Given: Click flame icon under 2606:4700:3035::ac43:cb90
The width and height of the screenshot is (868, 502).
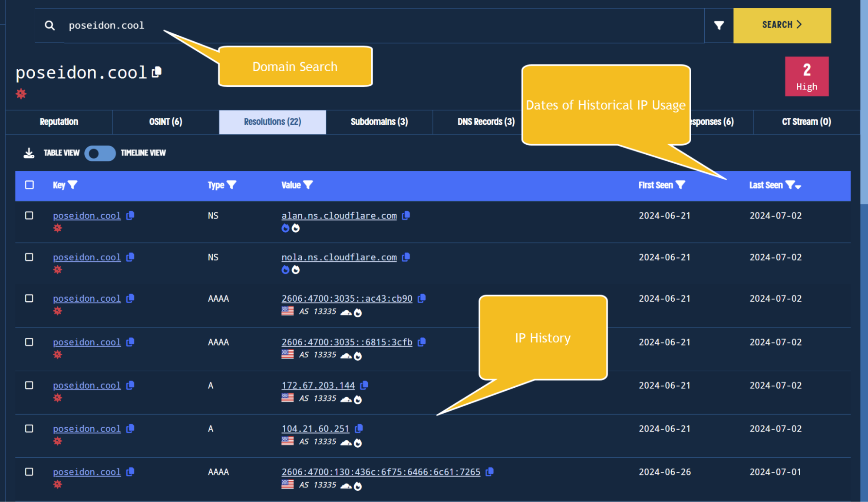Looking at the screenshot, I should pyautogui.click(x=358, y=313).
